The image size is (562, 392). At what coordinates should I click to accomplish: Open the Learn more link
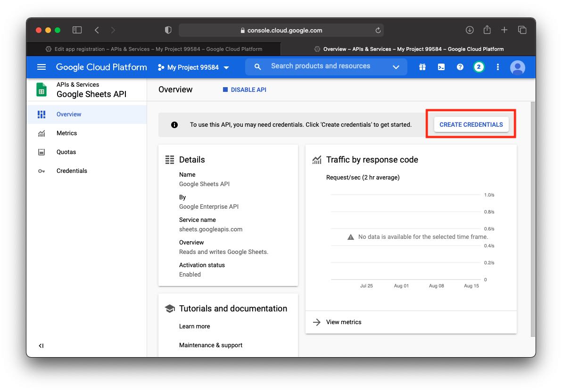[x=195, y=327]
